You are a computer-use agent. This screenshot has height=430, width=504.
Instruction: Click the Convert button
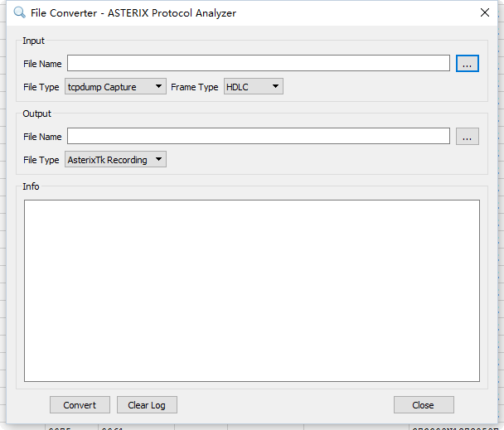80,405
